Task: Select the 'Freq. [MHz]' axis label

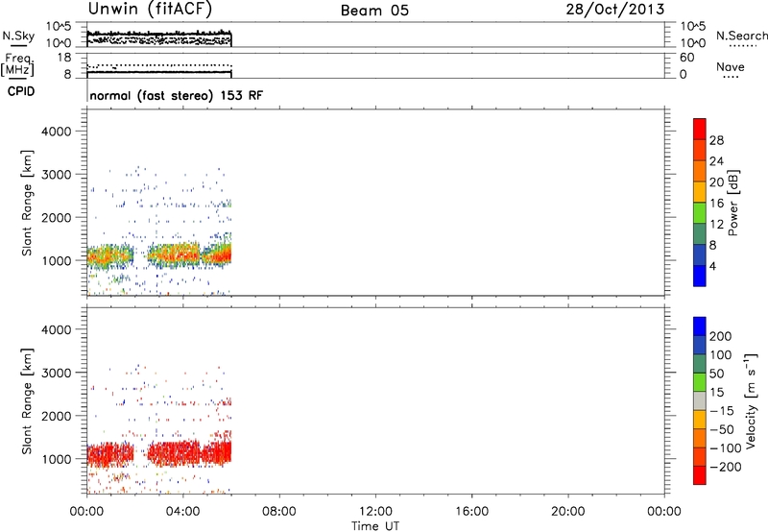Action: point(17,64)
